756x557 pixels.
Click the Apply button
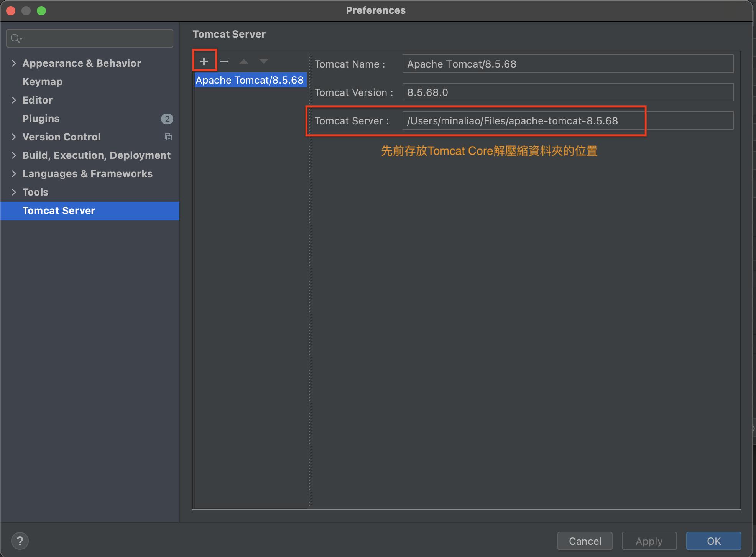pyautogui.click(x=649, y=541)
